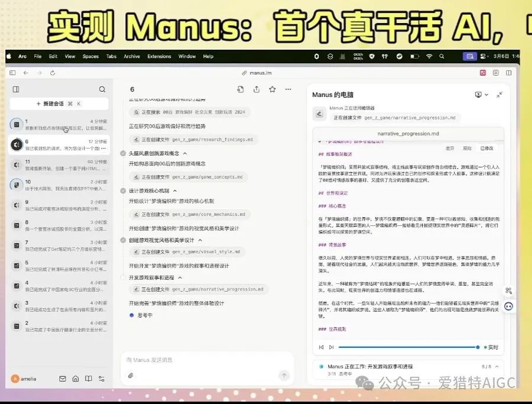Image resolution: width=532 pixels, height=404 pixels.
Task: Click the copy/replay icon in chat header
Action: coord(241,89)
